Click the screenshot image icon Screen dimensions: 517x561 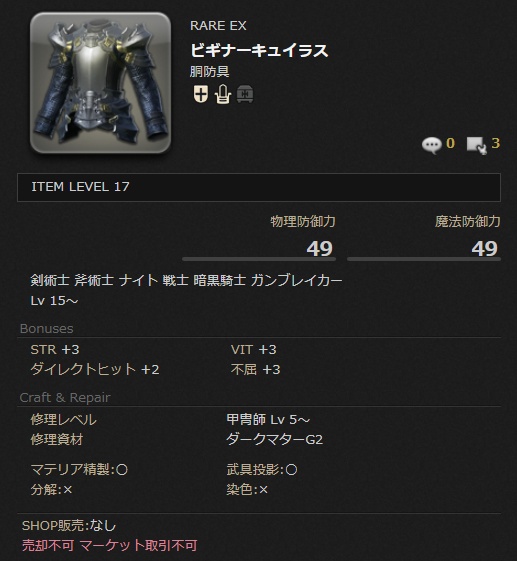click(x=477, y=146)
